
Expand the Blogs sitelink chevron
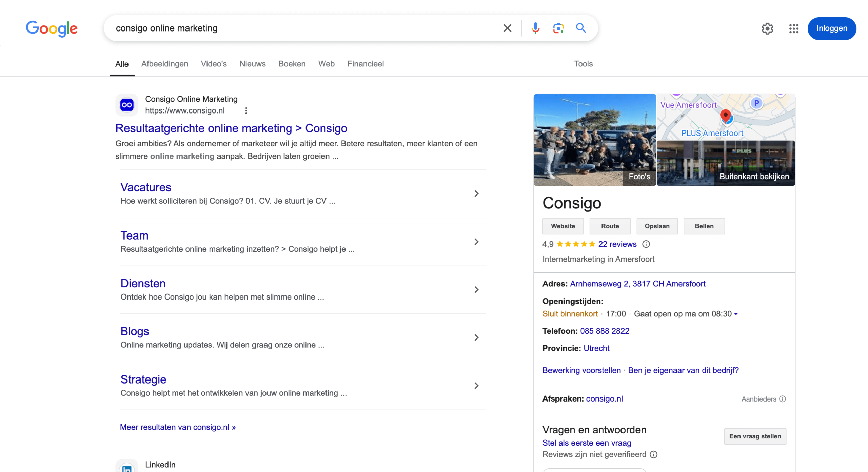coord(476,337)
